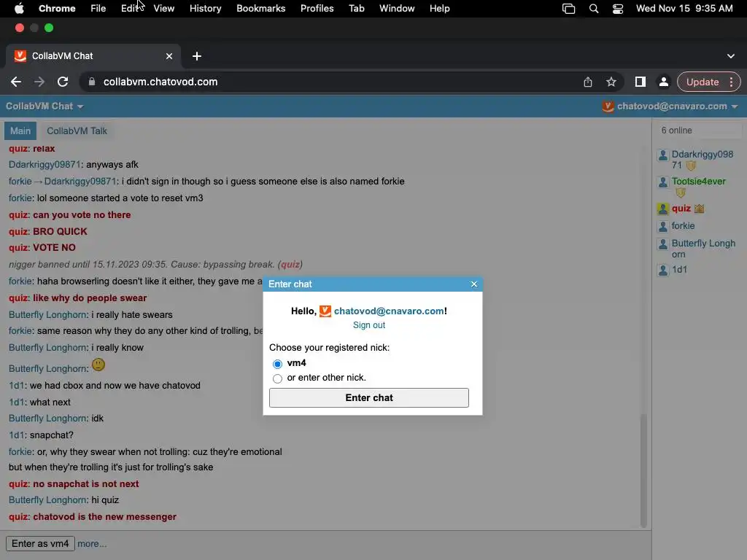Click 1d1 name in 'snapchat?' message
The height and width of the screenshot is (560, 747).
(x=16, y=435)
